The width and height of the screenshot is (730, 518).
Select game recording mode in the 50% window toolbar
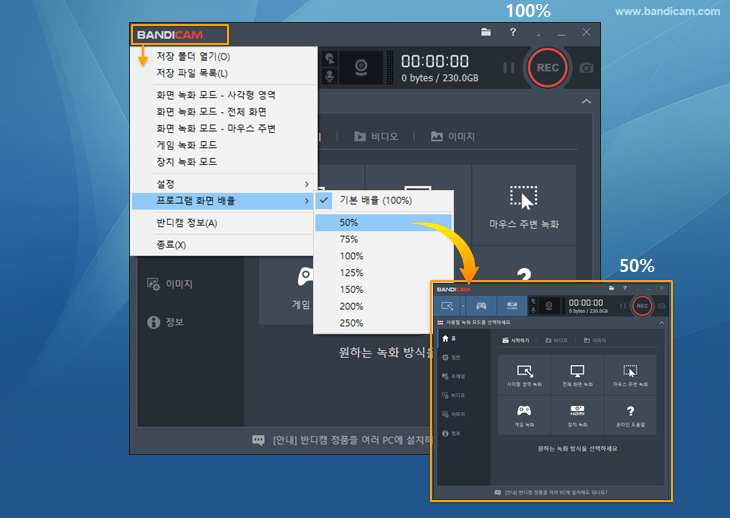click(481, 306)
